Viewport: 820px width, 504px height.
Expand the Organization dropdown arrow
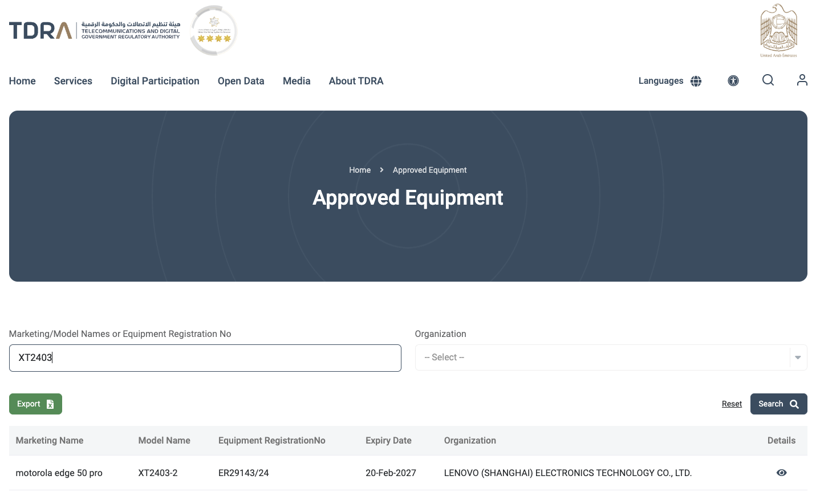pos(798,357)
